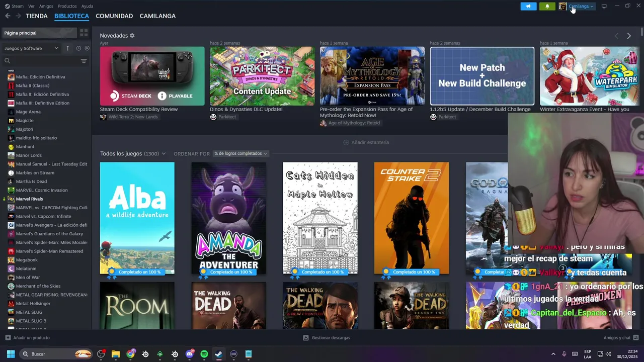Image resolution: width=644 pixels, height=362 pixels.
Task: Open Parkitect Dinos & Dynasties news thumbnail
Action: pos(262,76)
